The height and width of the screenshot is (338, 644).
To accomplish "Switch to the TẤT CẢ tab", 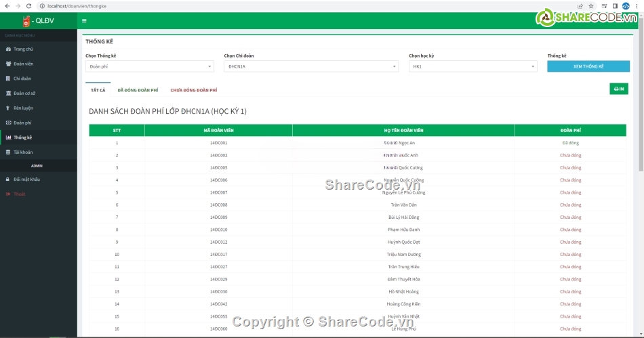I will tap(98, 90).
